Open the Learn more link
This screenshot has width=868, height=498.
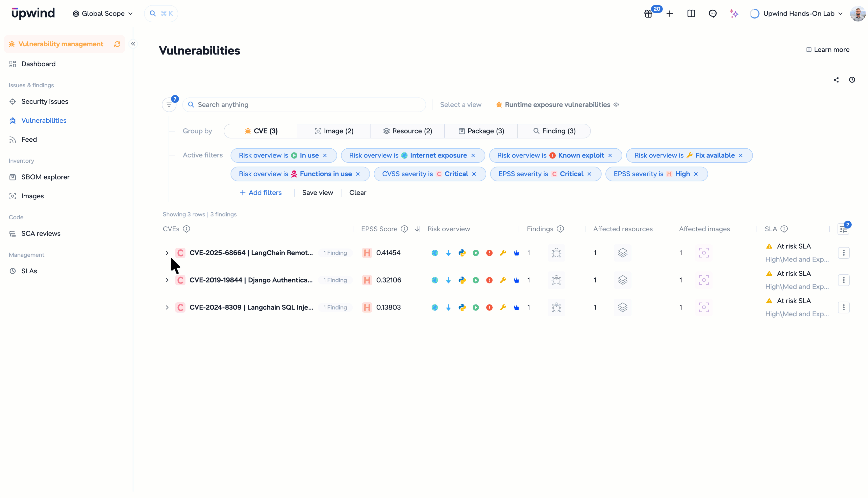tap(828, 50)
